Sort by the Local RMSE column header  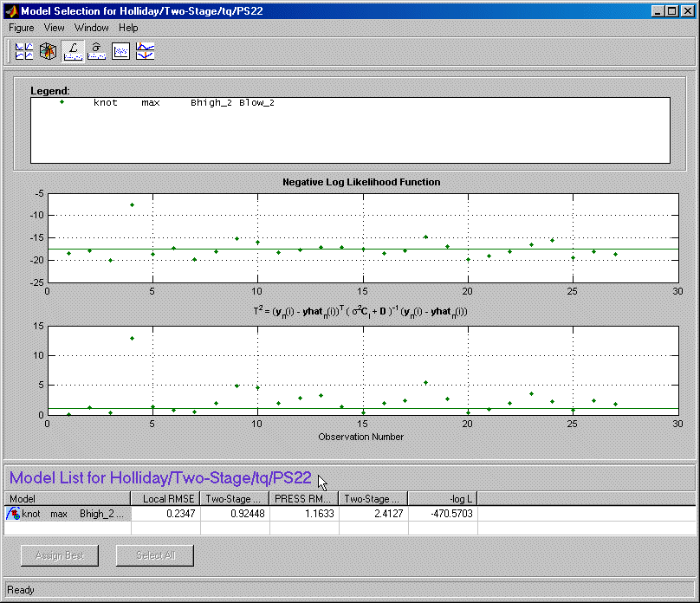(165, 498)
